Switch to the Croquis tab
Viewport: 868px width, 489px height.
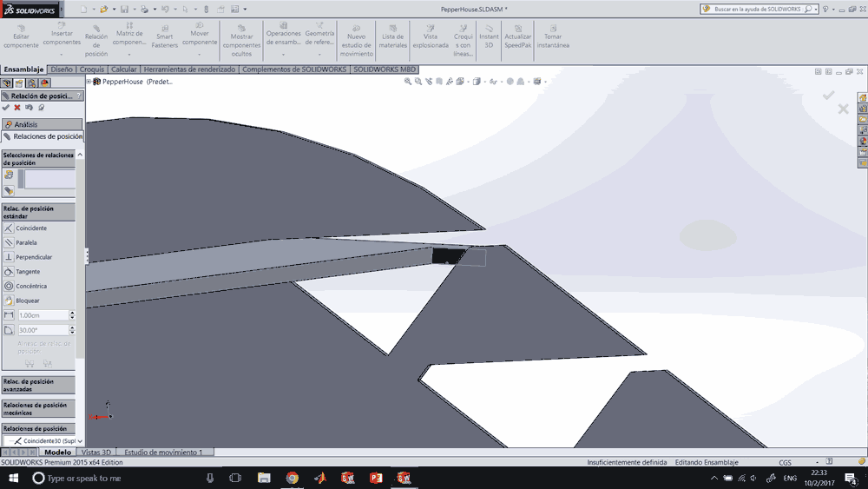pos(91,69)
